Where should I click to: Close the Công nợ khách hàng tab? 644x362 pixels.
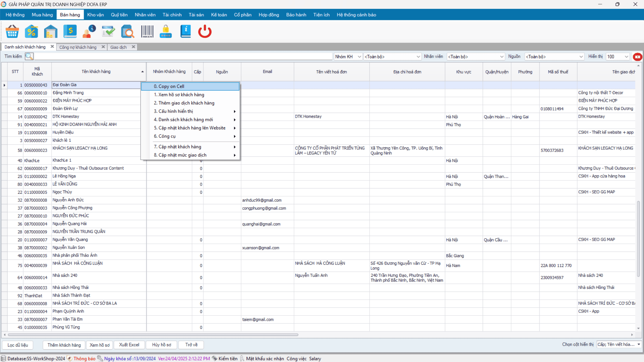[103, 47]
